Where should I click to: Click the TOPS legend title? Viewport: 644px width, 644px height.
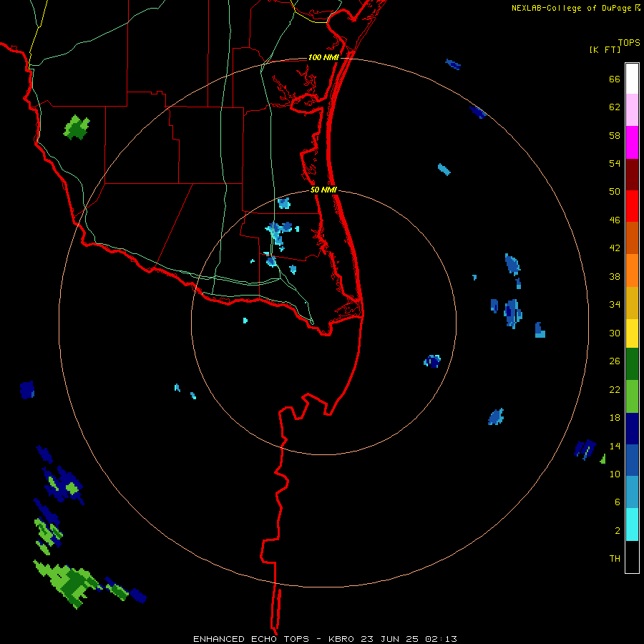629,42
